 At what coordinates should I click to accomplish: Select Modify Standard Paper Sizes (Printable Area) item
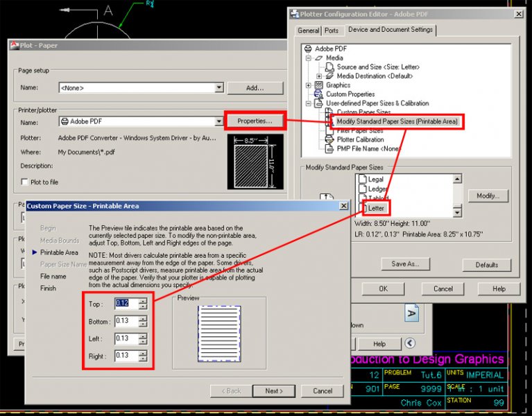[x=397, y=121]
